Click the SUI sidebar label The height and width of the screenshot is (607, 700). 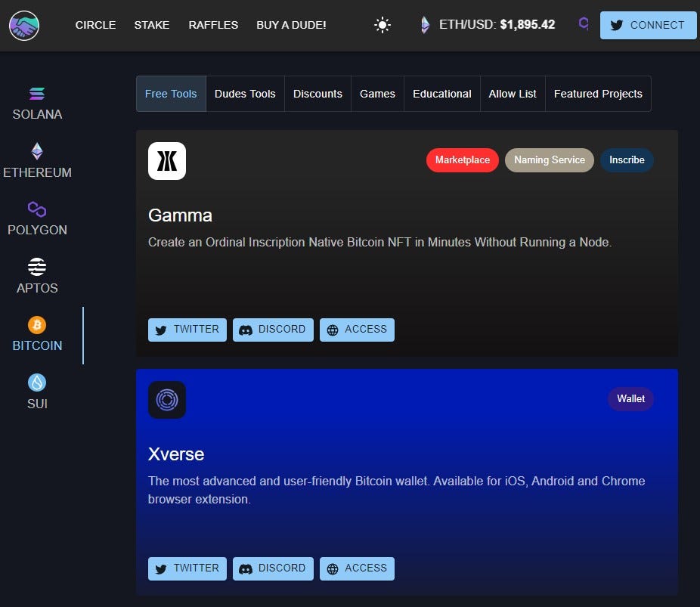[x=37, y=404]
